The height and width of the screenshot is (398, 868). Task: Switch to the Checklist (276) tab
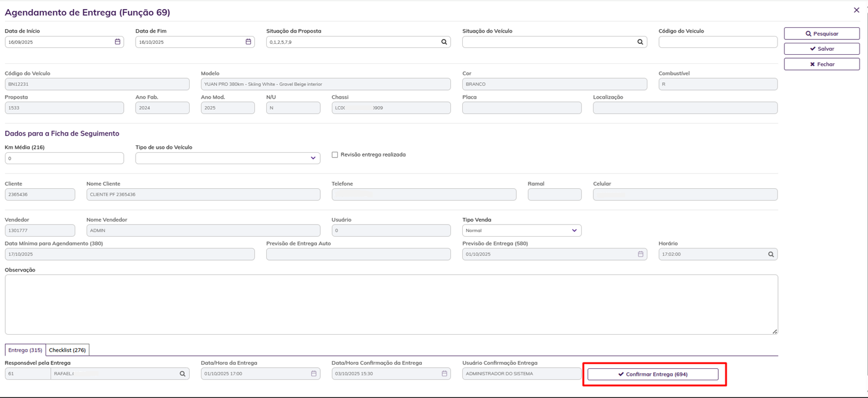[x=67, y=350]
